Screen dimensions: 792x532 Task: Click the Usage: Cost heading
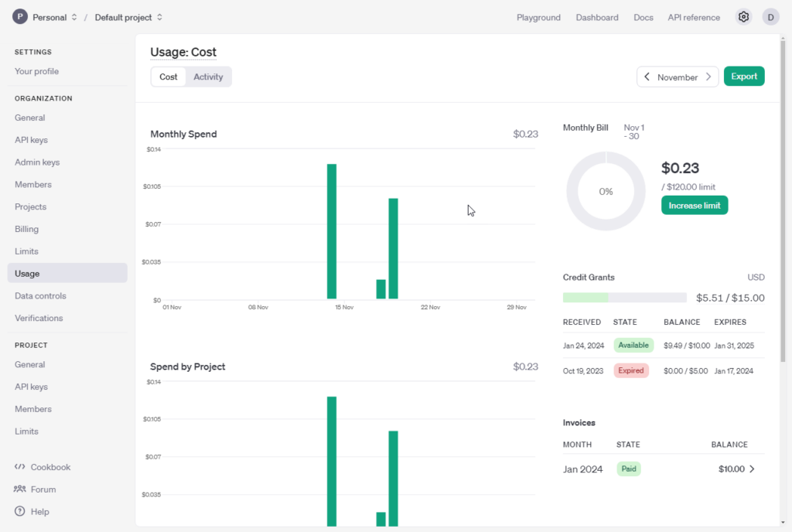tap(183, 52)
